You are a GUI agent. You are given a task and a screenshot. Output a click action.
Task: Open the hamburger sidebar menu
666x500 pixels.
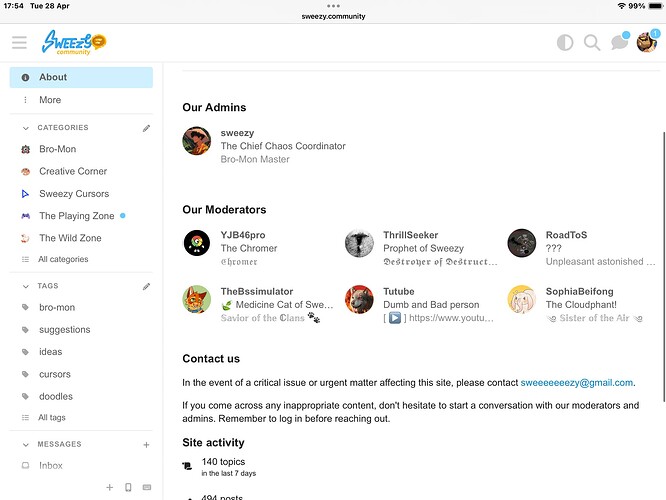pos(19,42)
